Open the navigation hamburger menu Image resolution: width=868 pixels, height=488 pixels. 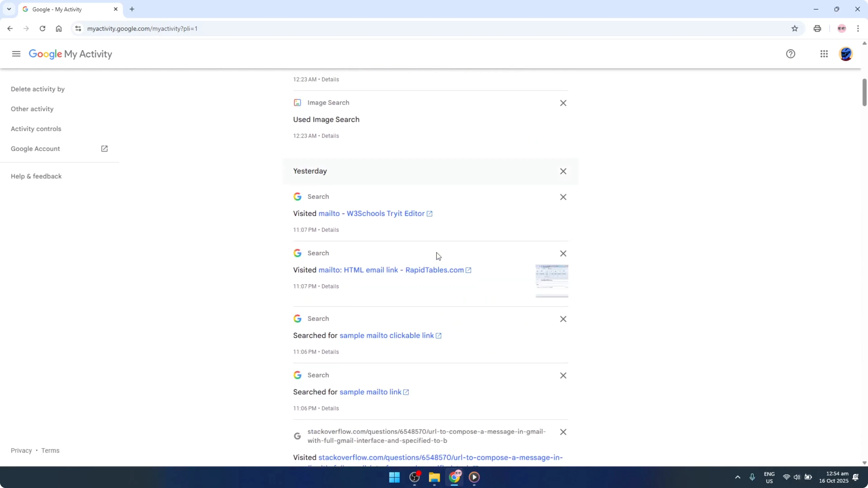click(x=16, y=54)
